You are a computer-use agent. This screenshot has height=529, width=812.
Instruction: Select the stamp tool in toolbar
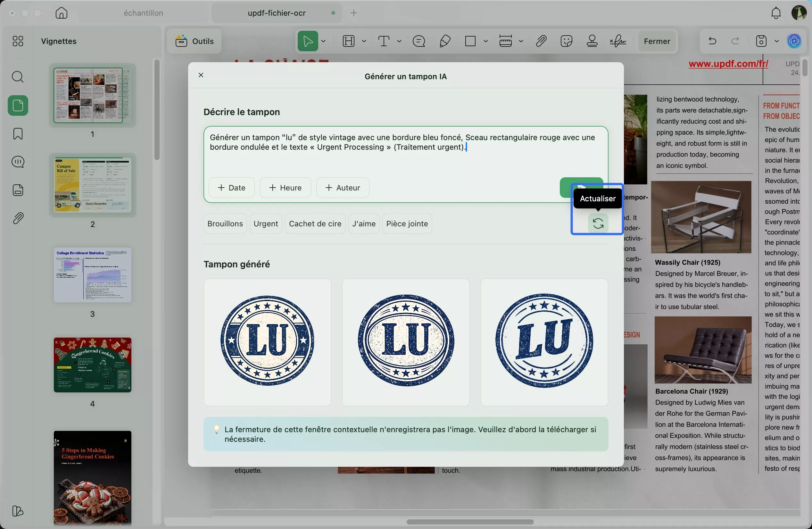tap(592, 41)
